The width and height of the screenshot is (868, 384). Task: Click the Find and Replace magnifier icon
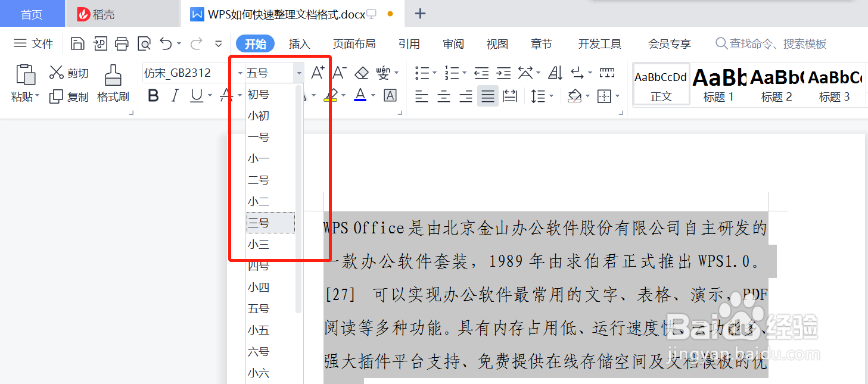click(144, 43)
